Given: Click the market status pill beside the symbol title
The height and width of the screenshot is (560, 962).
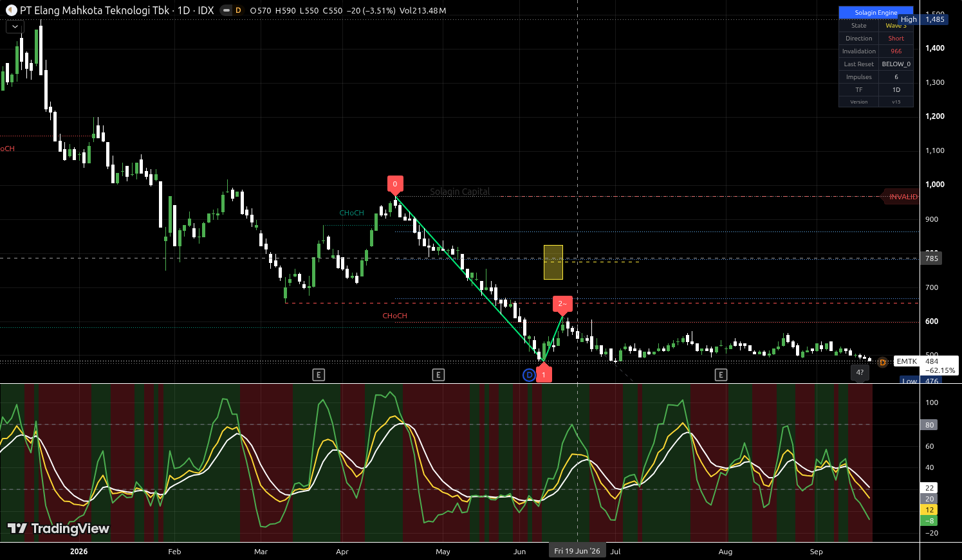Looking at the screenshot, I should pos(226,10).
